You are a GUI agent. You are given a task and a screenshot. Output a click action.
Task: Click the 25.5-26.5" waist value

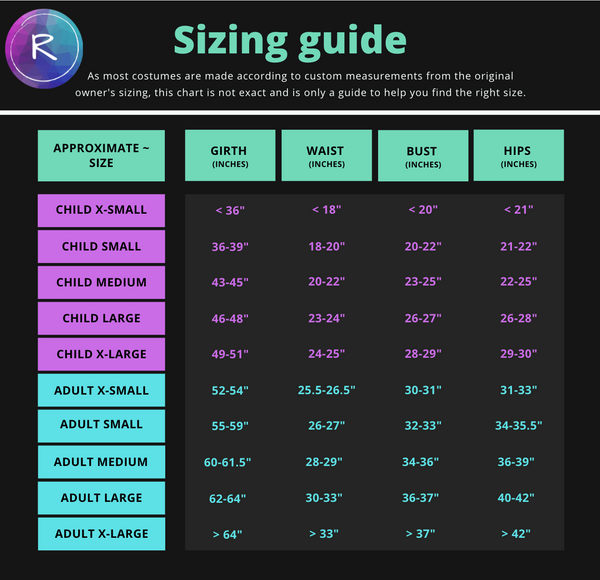click(326, 390)
